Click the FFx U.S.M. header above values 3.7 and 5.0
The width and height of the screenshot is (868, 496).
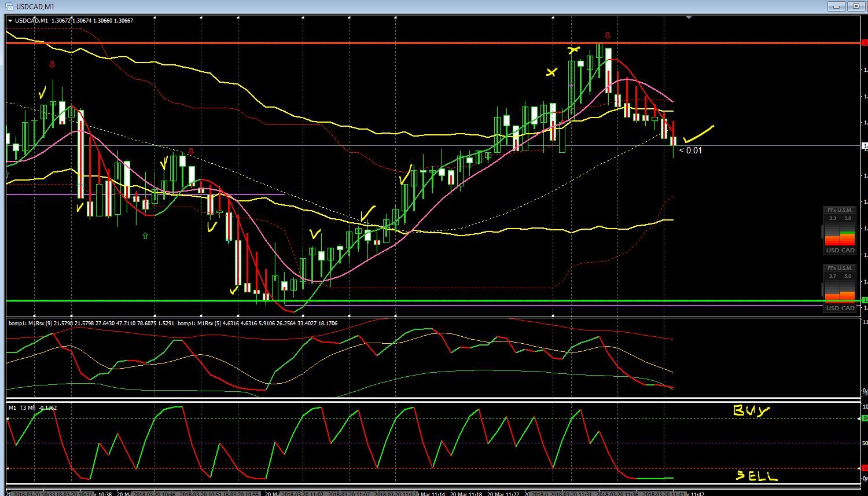point(840,268)
